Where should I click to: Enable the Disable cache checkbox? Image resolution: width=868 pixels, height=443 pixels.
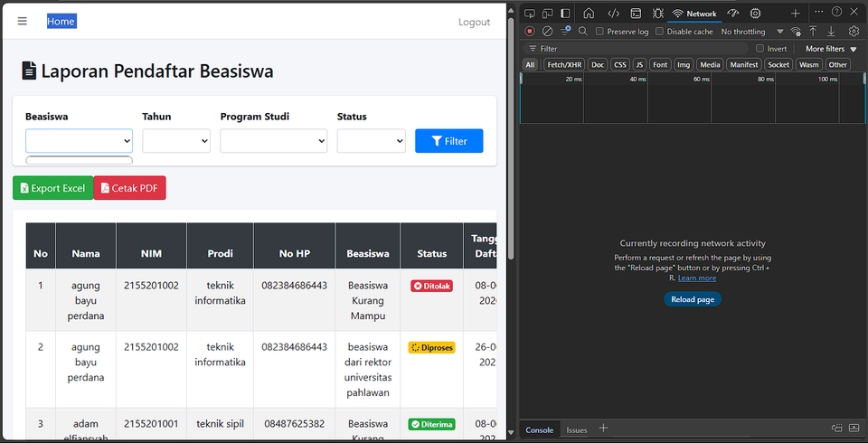[x=660, y=32]
